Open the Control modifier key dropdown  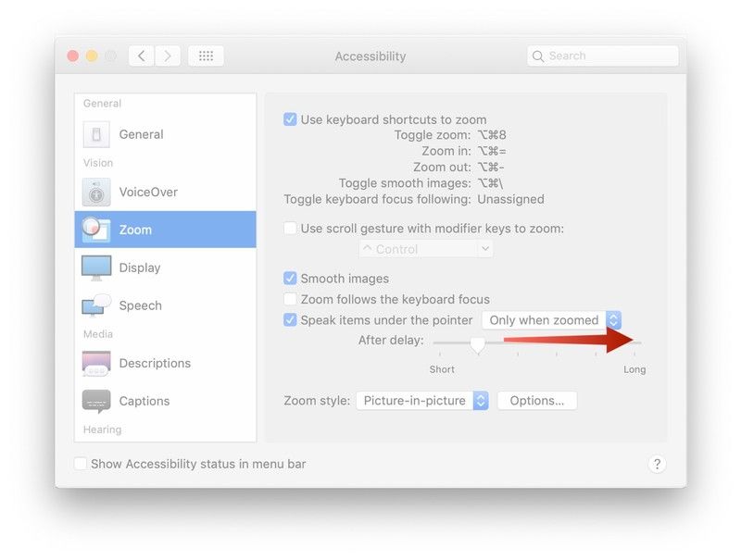pos(426,249)
